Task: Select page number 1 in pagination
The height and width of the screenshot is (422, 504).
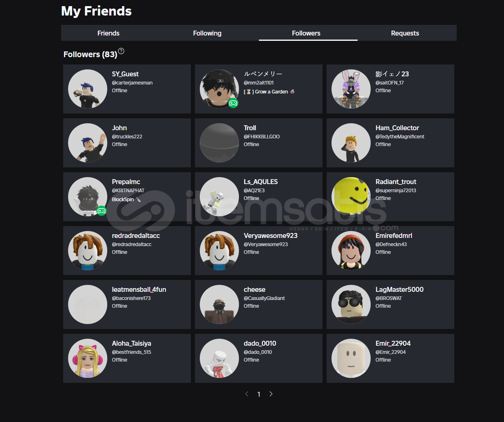Action: click(x=259, y=394)
